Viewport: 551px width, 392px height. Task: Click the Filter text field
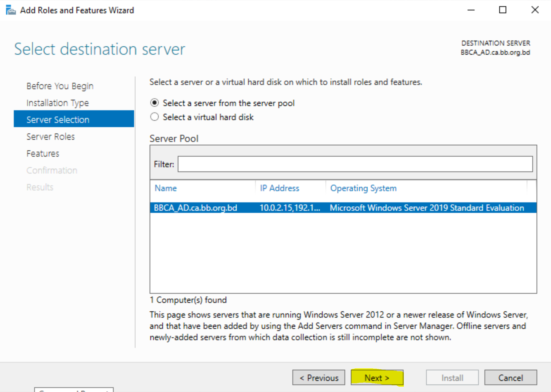355,164
